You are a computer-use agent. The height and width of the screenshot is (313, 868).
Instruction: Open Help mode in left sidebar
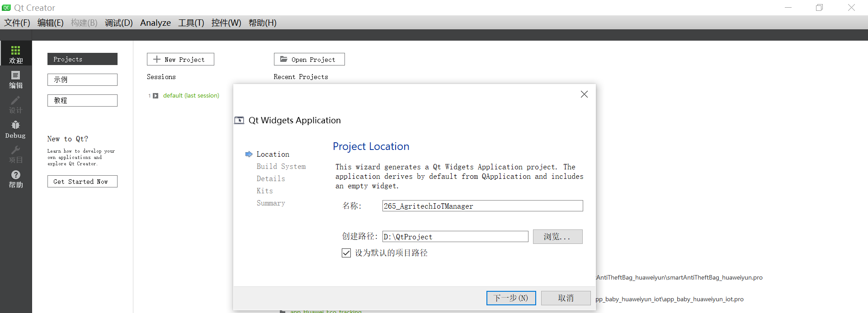[x=16, y=179]
